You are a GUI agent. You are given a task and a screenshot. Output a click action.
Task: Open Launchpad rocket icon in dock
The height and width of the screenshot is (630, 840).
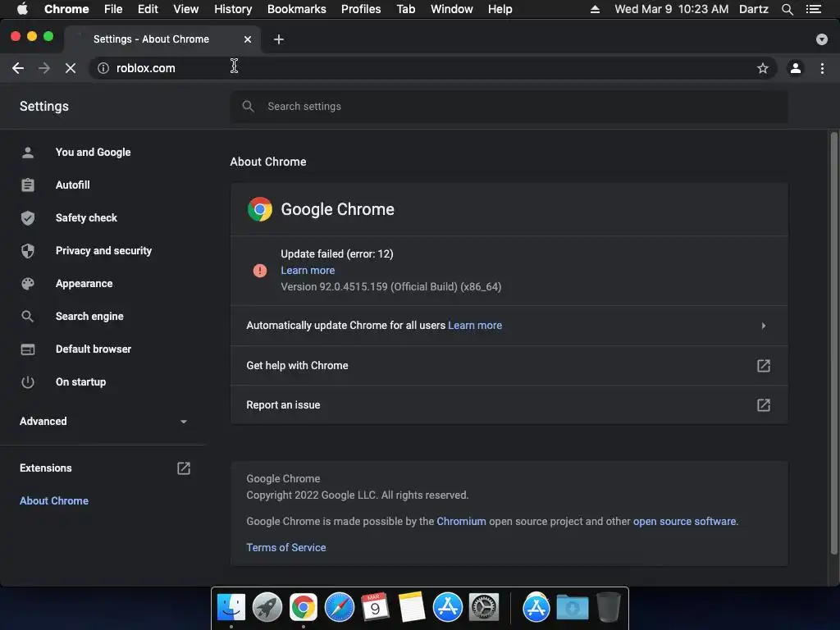[x=267, y=608]
